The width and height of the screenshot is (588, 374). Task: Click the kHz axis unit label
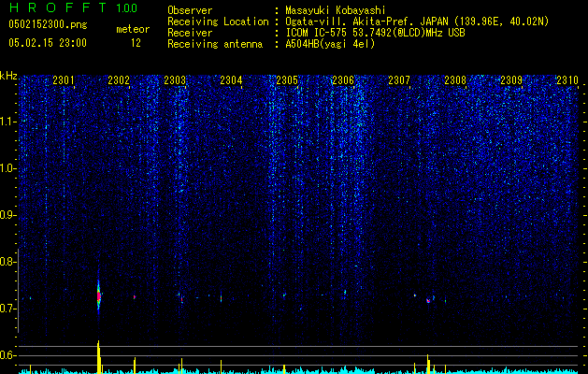tap(8, 76)
